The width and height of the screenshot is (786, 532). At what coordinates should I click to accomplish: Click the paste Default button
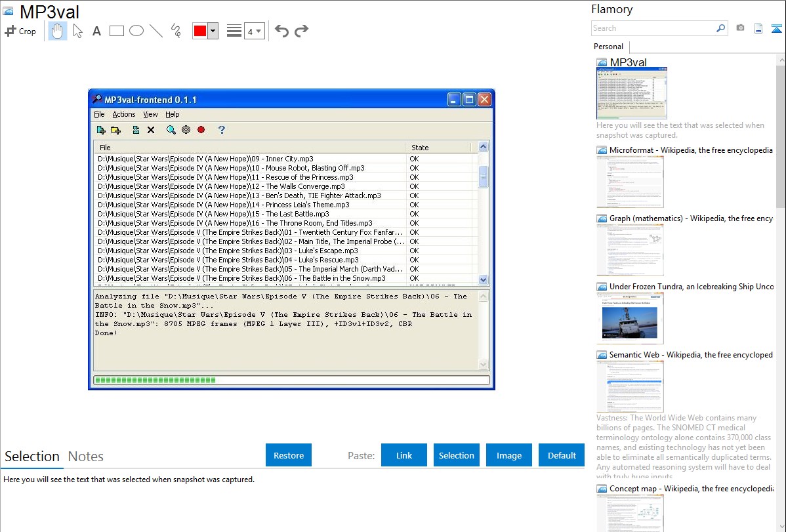coord(562,455)
